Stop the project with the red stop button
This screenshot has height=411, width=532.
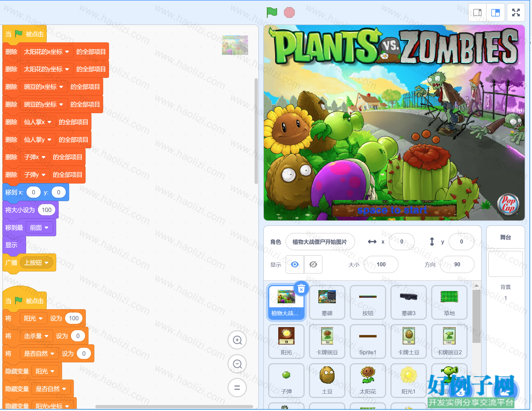(x=289, y=12)
